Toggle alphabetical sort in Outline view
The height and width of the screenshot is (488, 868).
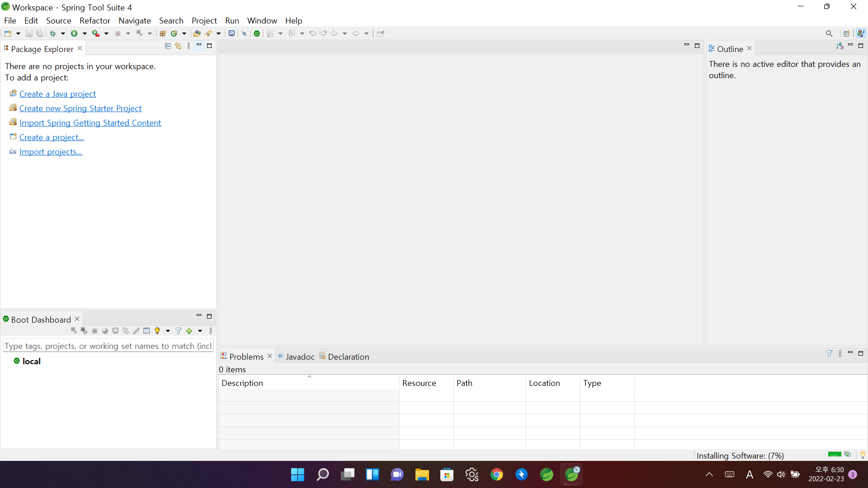840,46
